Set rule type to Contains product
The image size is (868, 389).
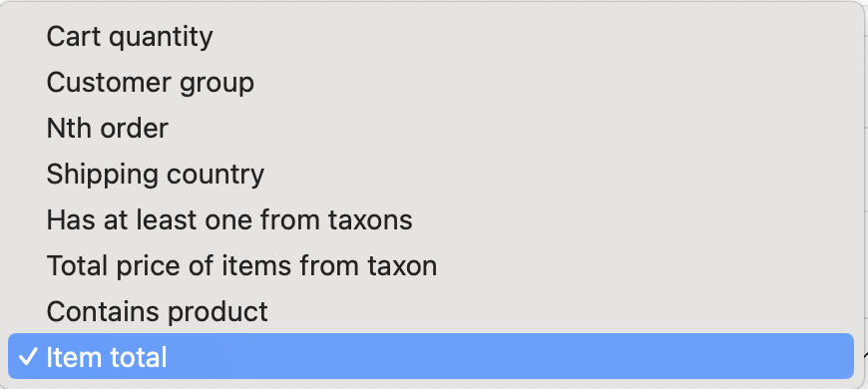point(431,311)
